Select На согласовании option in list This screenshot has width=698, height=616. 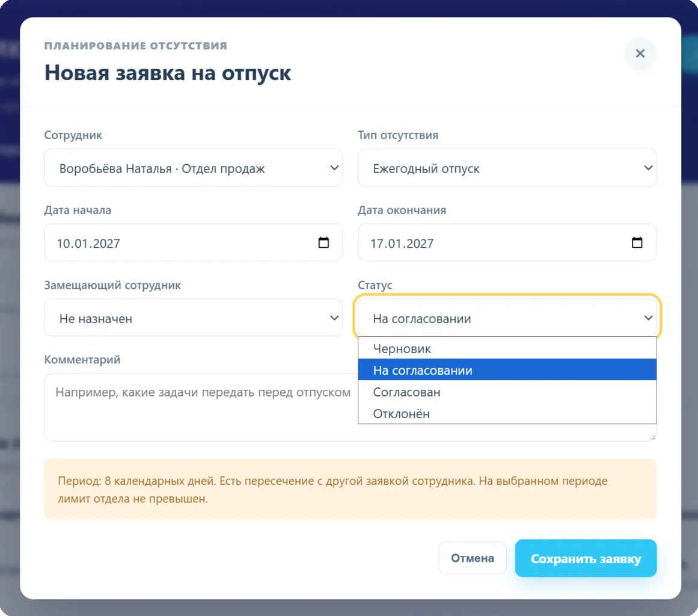(x=507, y=370)
